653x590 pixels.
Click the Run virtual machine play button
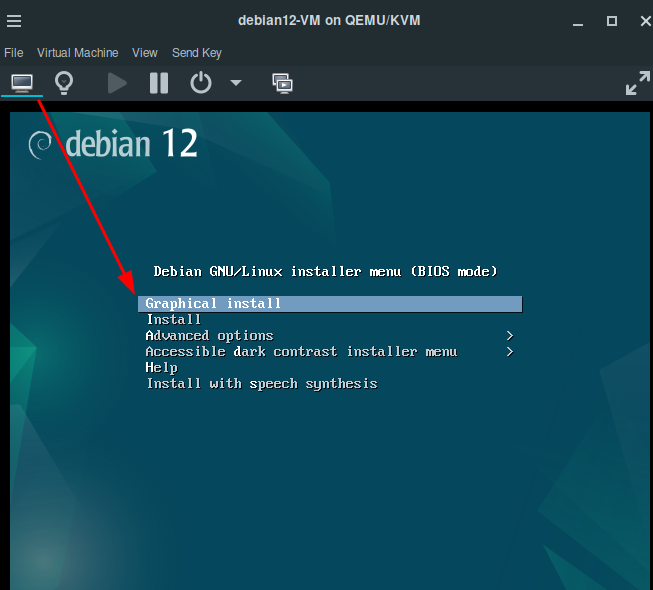(117, 83)
